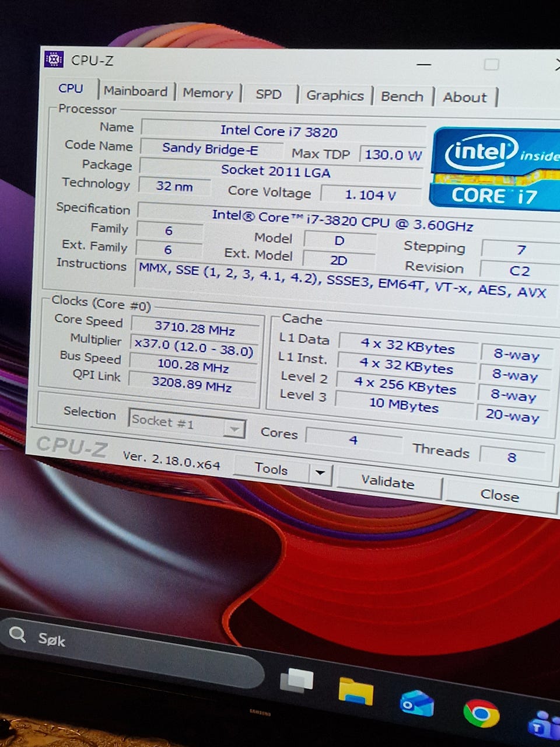Click the Technology value 32 nm
This screenshot has width=560, height=747.
(174, 186)
